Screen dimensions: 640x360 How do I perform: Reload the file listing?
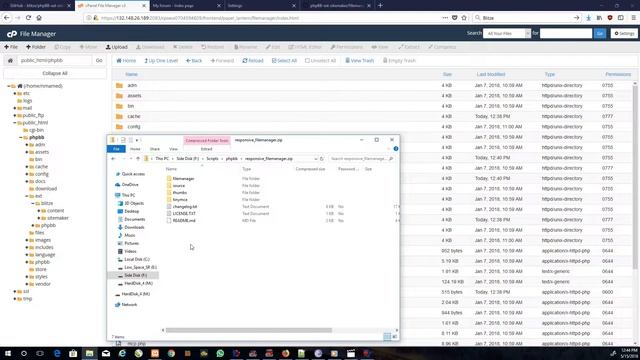(x=253, y=60)
